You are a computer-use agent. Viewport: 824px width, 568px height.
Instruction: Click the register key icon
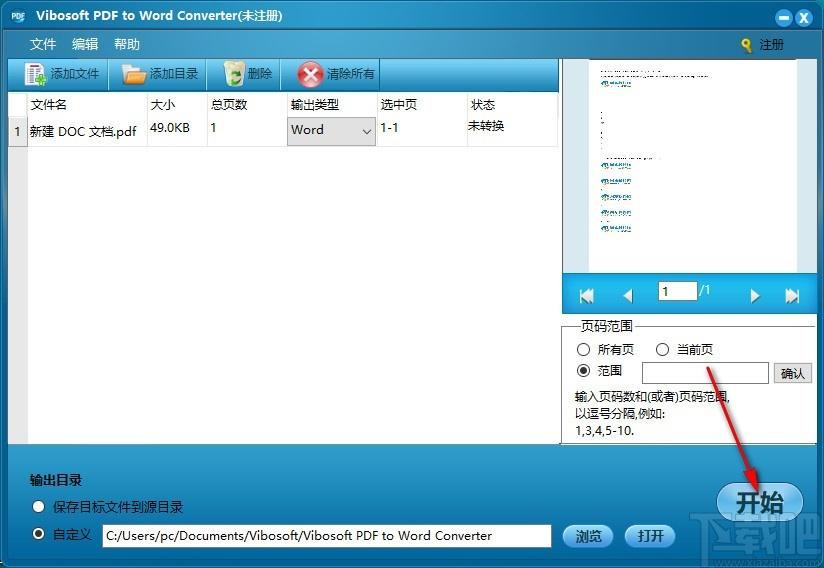tap(746, 45)
